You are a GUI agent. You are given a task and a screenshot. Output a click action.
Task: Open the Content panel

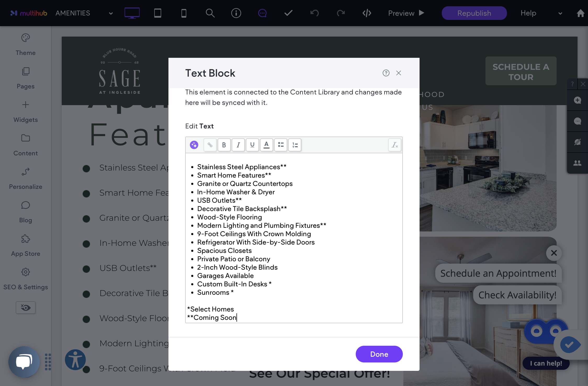[x=26, y=145]
